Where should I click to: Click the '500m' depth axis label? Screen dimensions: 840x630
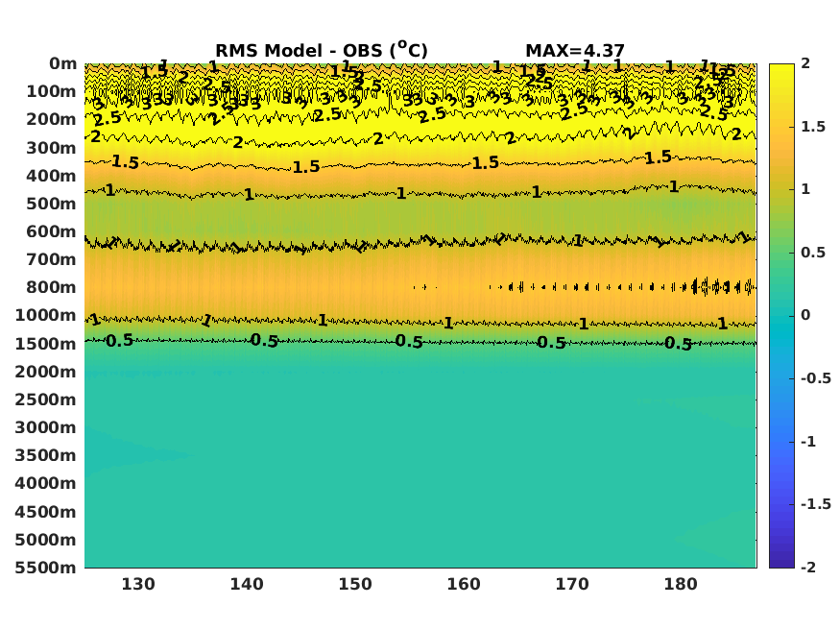52,204
